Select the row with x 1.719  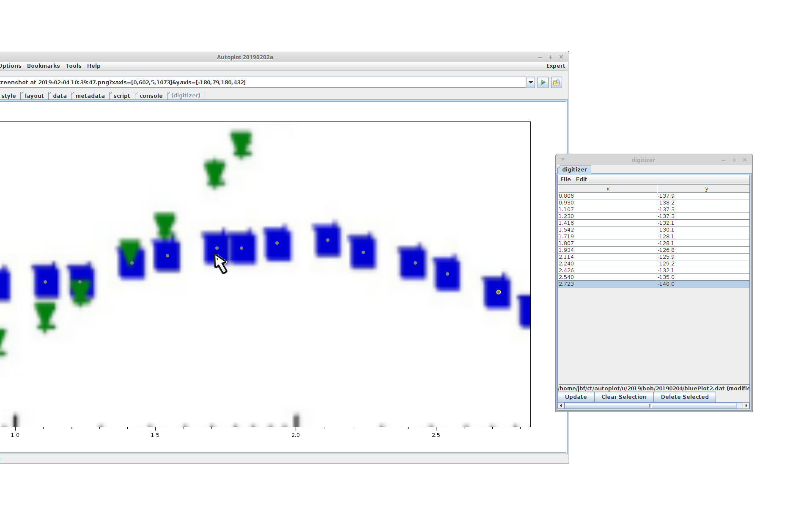click(x=654, y=237)
